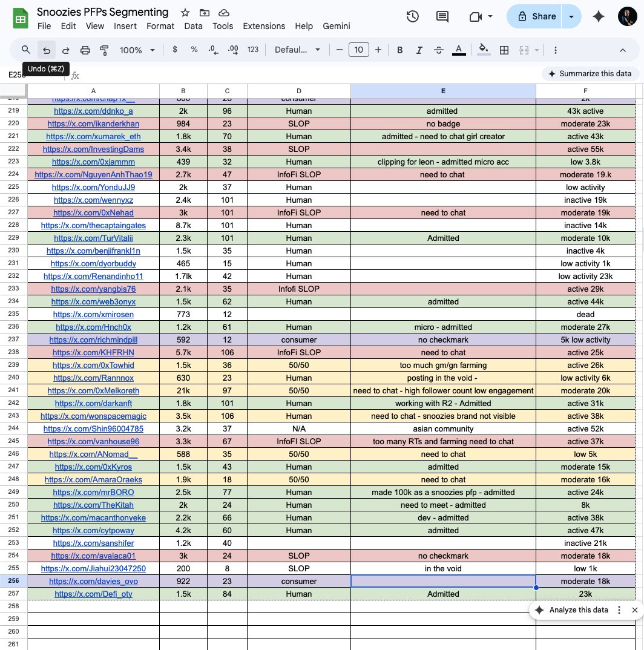The width and height of the screenshot is (644, 650).
Task: Expand the video call options arrow
Action: pyautogui.click(x=490, y=16)
